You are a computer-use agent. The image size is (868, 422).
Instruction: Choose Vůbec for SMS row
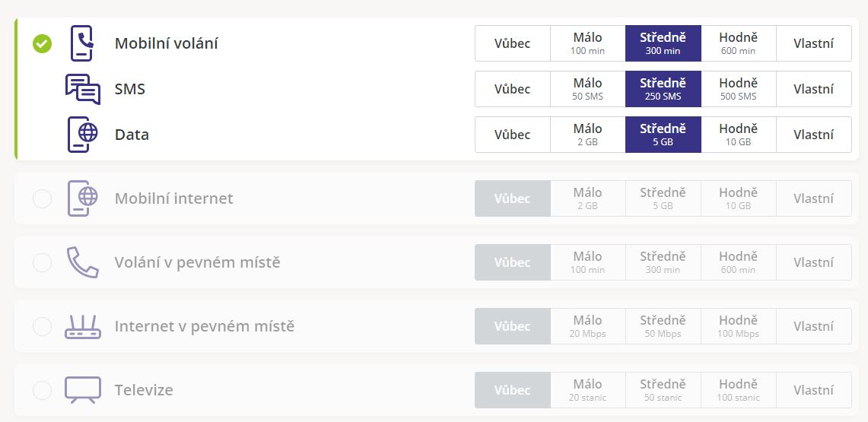(x=513, y=89)
